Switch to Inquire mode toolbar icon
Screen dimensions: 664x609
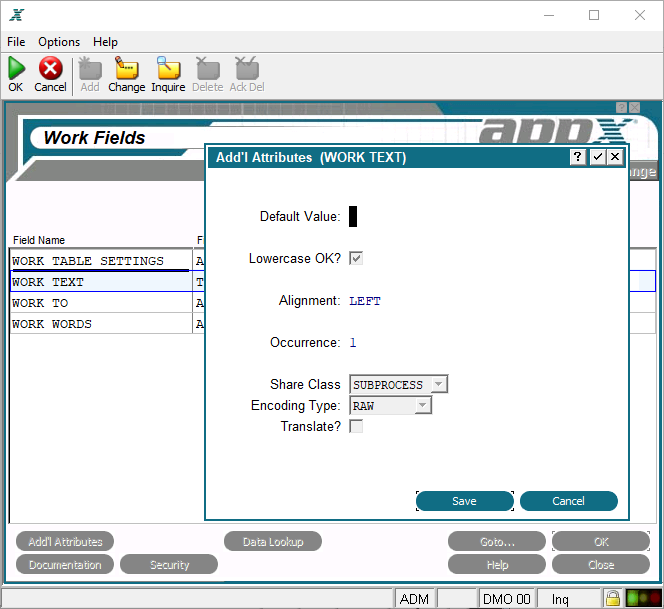169,68
